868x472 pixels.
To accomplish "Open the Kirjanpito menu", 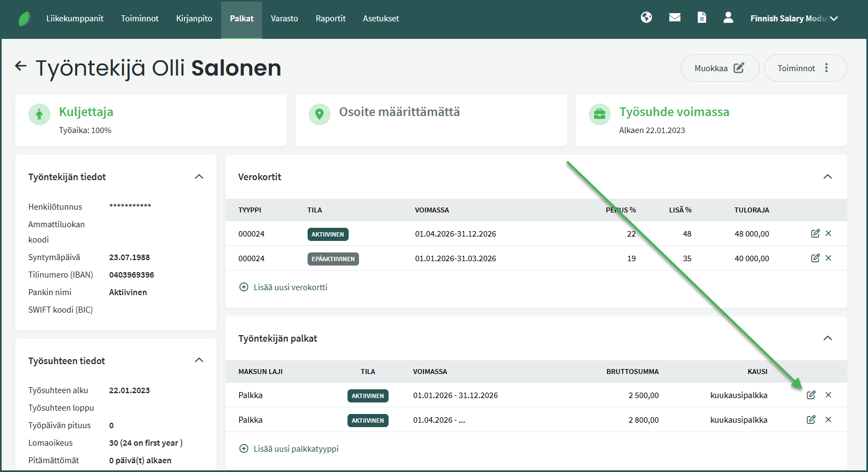I will [x=194, y=19].
